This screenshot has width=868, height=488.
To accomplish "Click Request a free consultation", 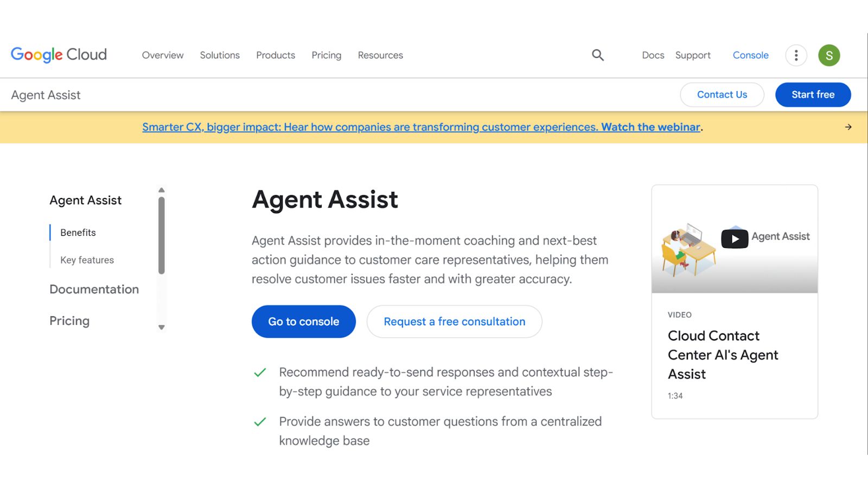I will [x=455, y=322].
